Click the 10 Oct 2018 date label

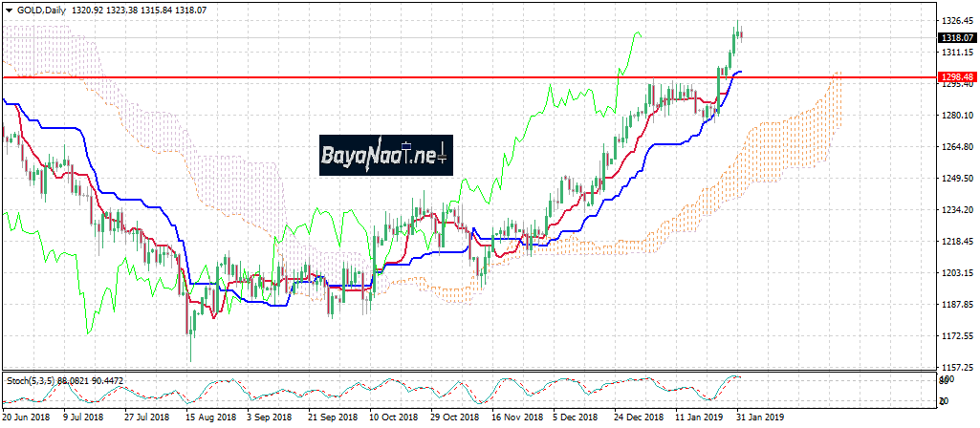click(394, 417)
